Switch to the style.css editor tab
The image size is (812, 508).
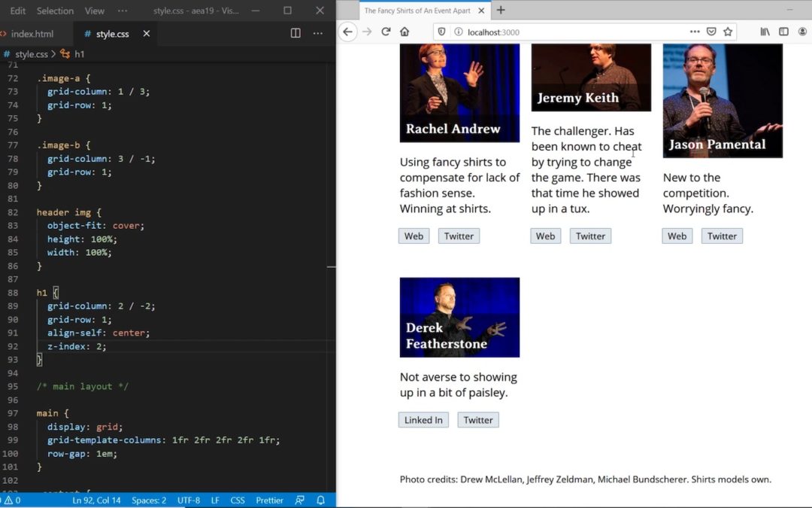coord(112,34)
